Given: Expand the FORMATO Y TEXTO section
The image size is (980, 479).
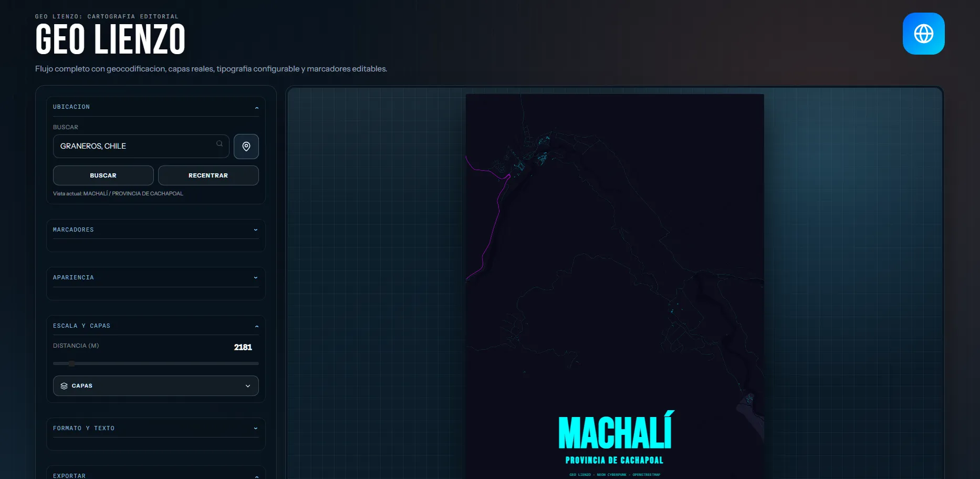Looking at the screenshot, I should (256, 429).
